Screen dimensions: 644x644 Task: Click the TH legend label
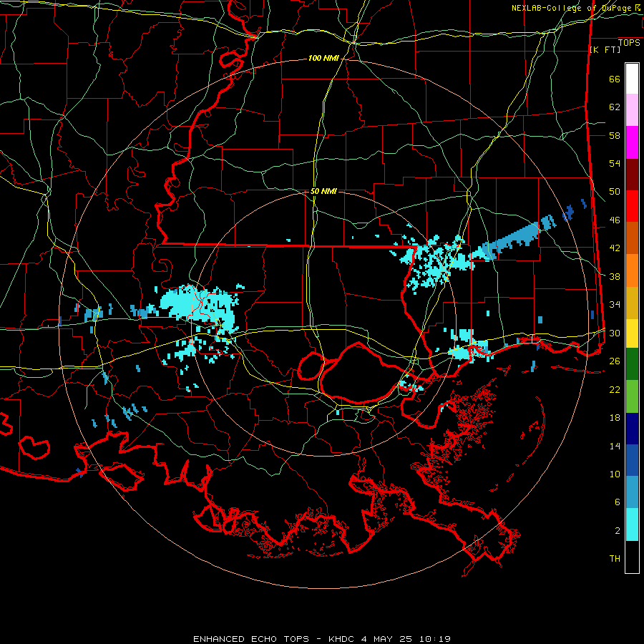click(x=615, y=559)
